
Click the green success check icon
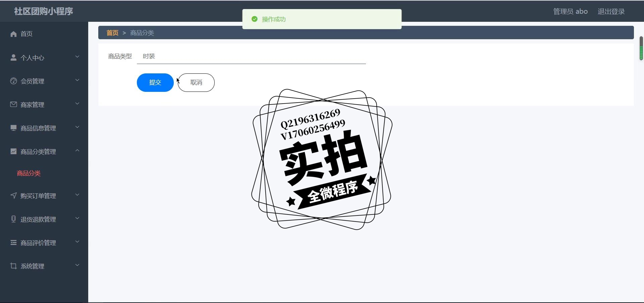[255, 19]
